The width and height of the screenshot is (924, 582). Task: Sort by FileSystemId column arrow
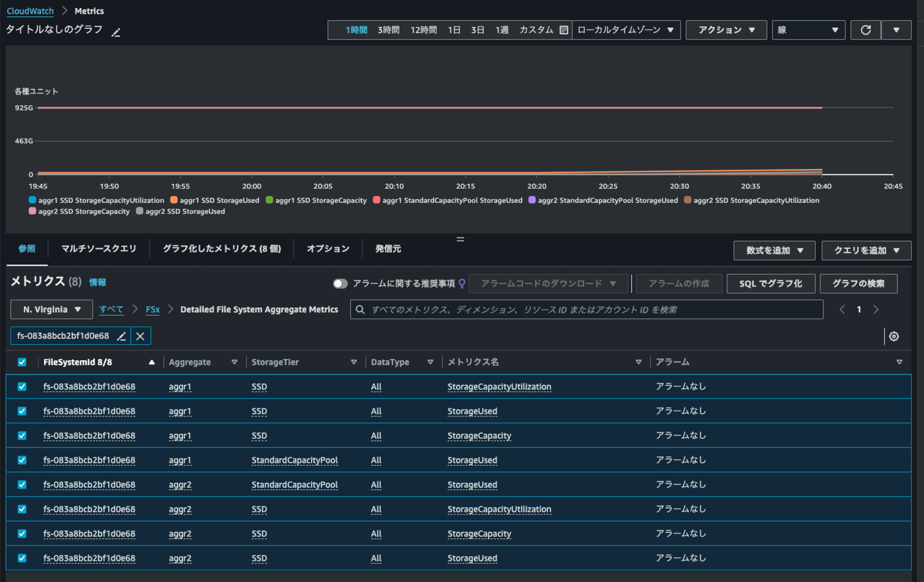[x=152, y=362]
